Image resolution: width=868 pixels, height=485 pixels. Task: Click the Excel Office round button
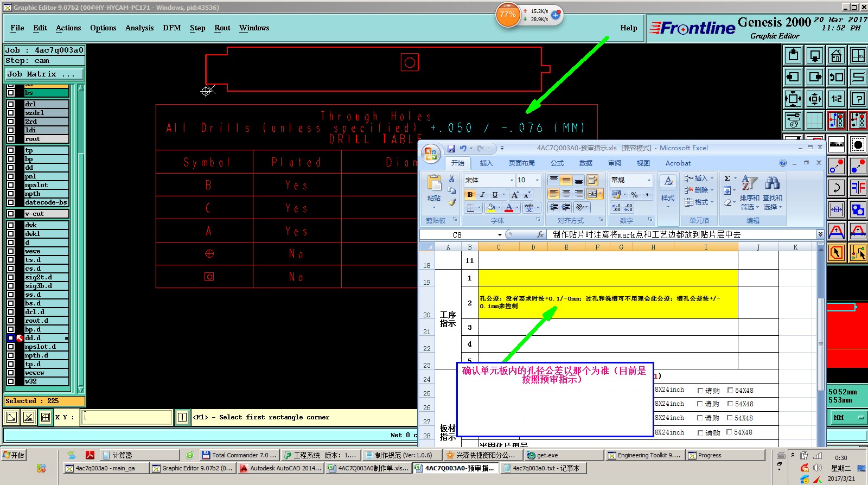[x=431, y=154]
